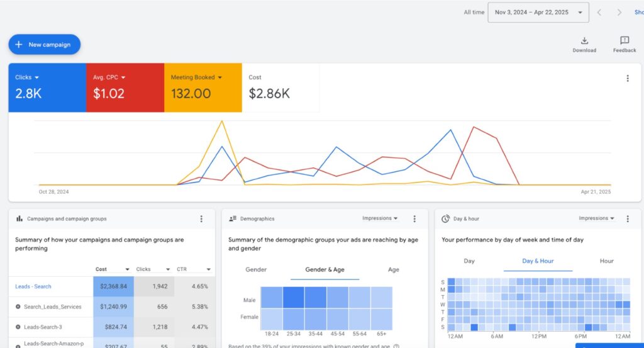The image size is (644, 348).
Task: Switch to the Gender tab
Action: tap(256, 269)
